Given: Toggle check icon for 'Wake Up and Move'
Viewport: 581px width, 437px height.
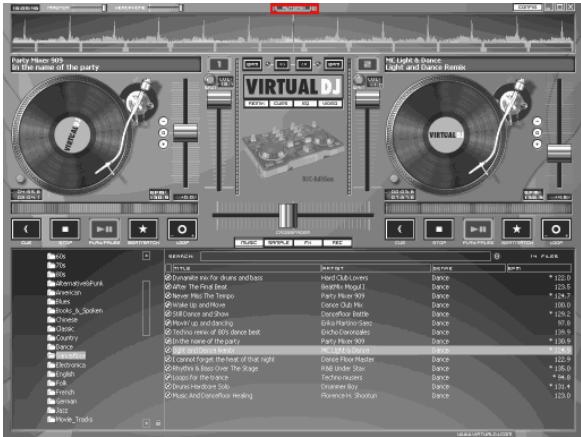Looking at the screenshot, I should point(168,305).
